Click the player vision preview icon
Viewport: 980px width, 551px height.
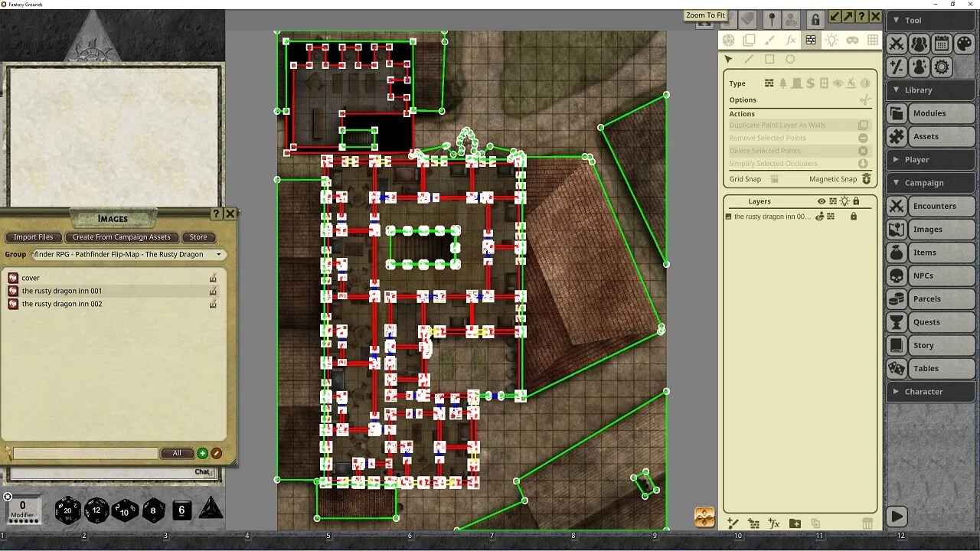pos(792,19)
